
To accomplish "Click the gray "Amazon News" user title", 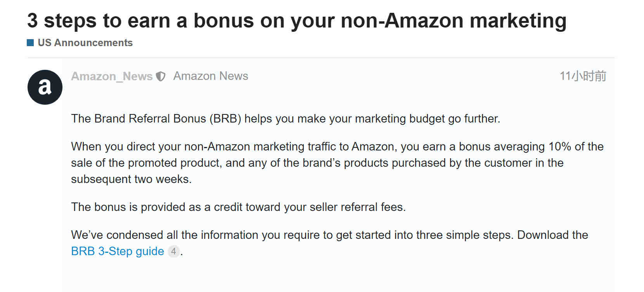I will [211, 76].
